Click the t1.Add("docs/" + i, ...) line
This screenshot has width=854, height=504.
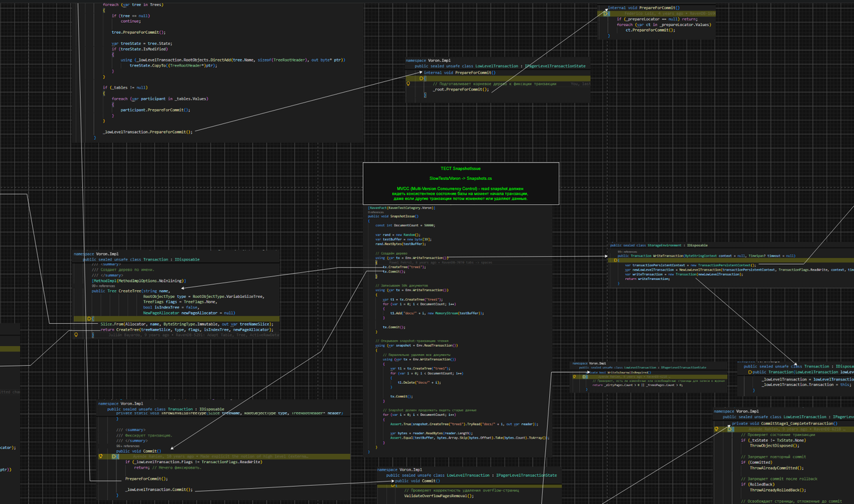437,313
